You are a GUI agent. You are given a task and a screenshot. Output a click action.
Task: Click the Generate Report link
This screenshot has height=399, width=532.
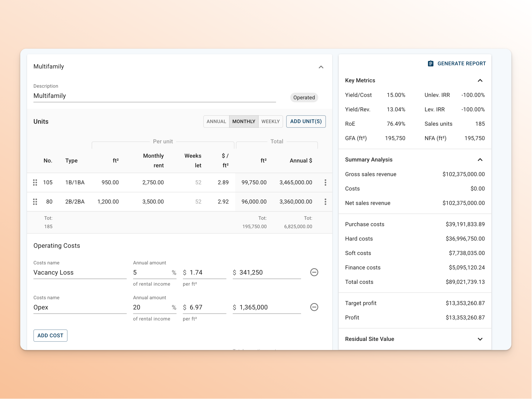(457, 63)
